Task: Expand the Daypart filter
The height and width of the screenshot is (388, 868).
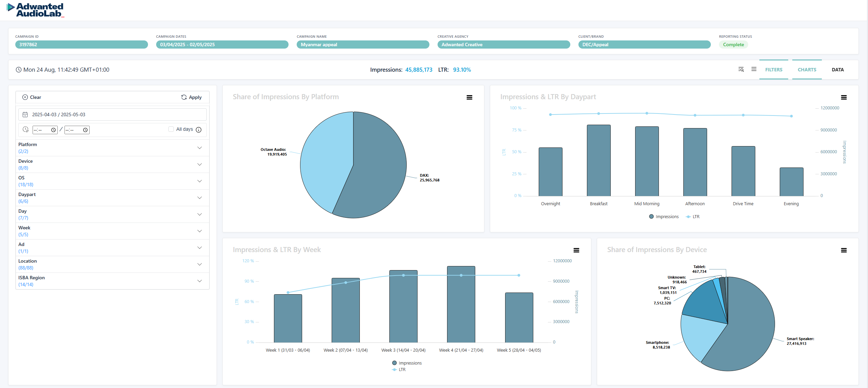Action: click(x=112, y=198)
